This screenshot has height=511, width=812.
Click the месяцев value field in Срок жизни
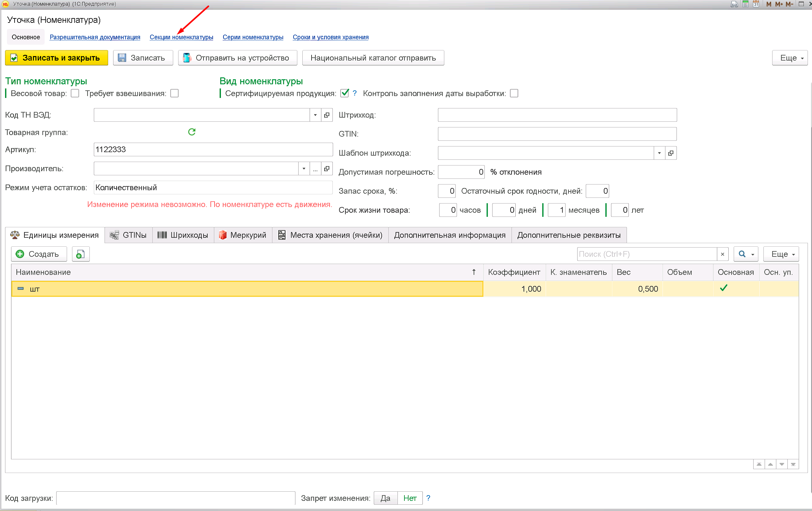click(557, 210)
